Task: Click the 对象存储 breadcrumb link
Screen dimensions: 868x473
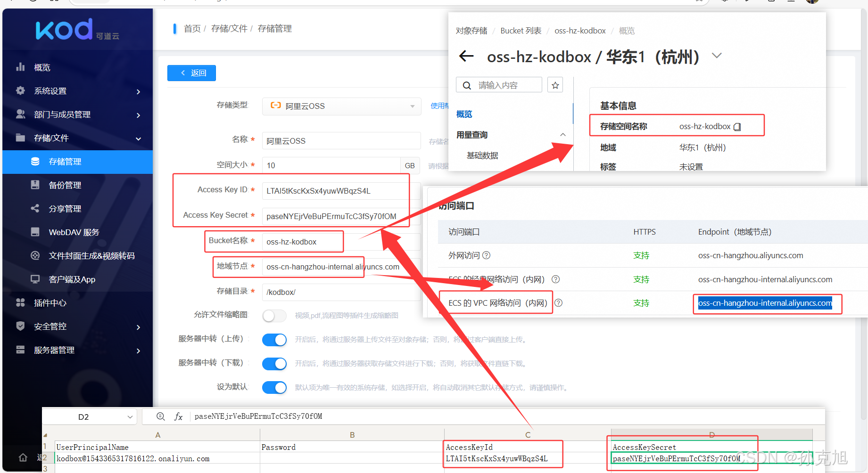Action: pos(471,31)
